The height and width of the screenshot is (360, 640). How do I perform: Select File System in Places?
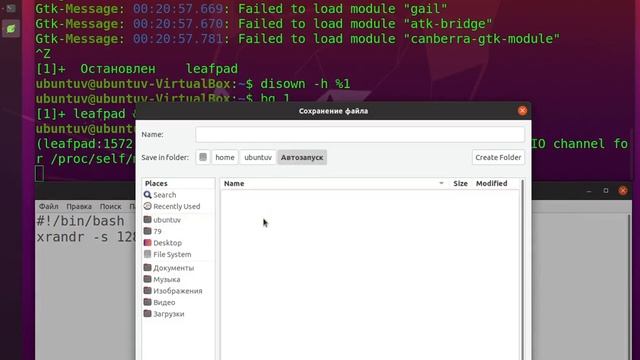pyautogui.click(x=172, y=254)
